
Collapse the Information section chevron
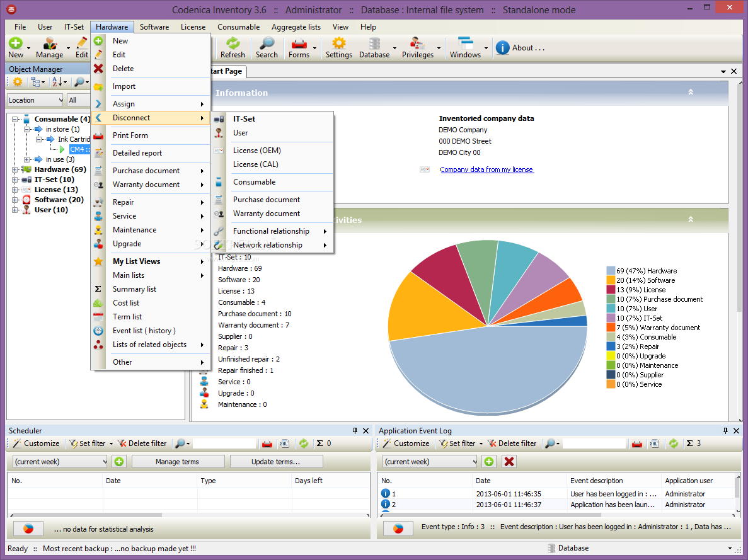690,92
